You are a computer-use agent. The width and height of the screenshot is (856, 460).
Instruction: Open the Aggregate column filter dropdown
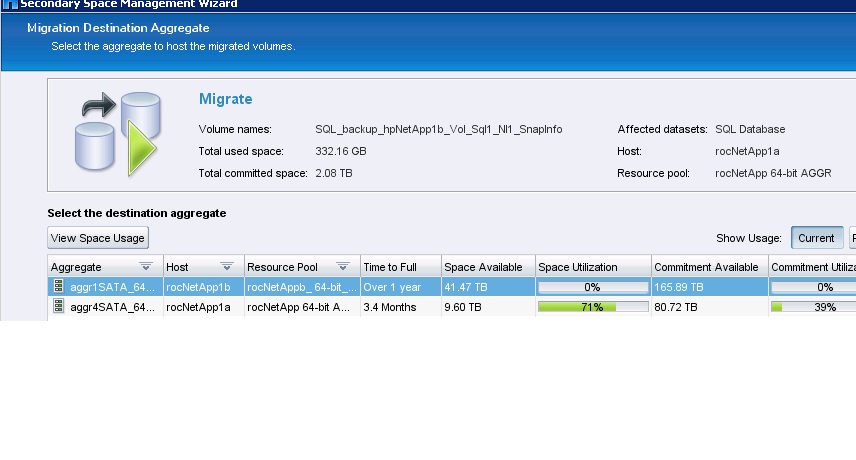click(146, 267)
